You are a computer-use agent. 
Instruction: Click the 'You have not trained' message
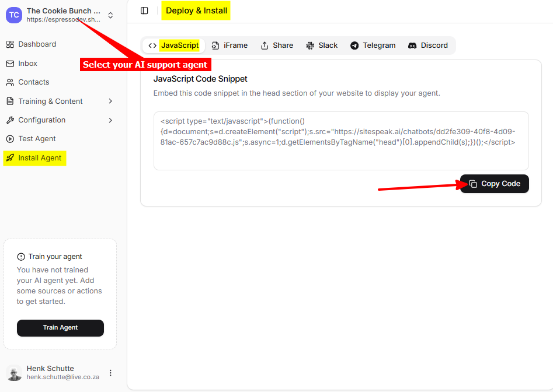(59, 286)
